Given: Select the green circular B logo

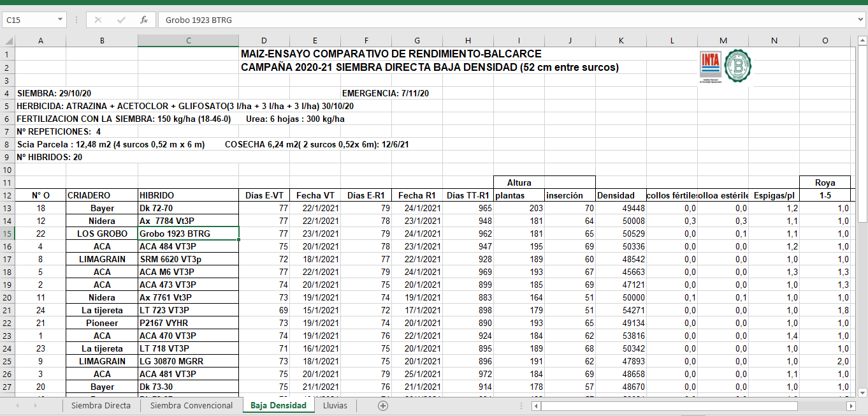Looking at the screenshot, I should 738,65.
